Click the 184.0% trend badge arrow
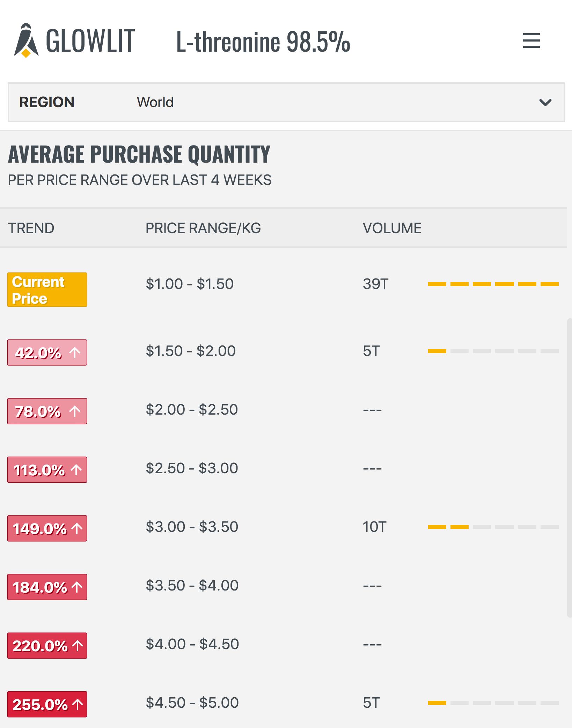The width and height of the screenshot is (572, 728). pyautogui.click(x=77, y=587)
